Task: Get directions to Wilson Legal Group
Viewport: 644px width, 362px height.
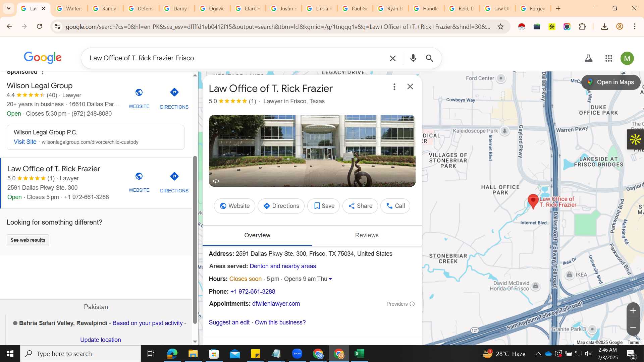Action: point(174,92)
